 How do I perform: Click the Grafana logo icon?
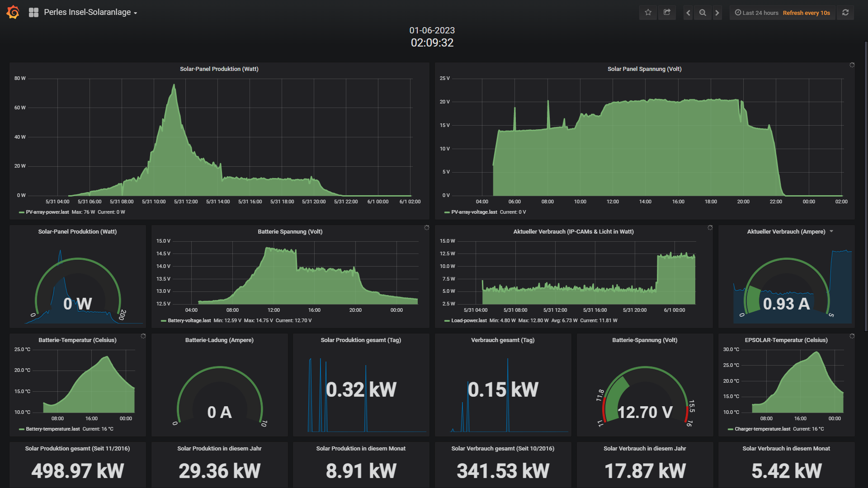pos(13,12)
